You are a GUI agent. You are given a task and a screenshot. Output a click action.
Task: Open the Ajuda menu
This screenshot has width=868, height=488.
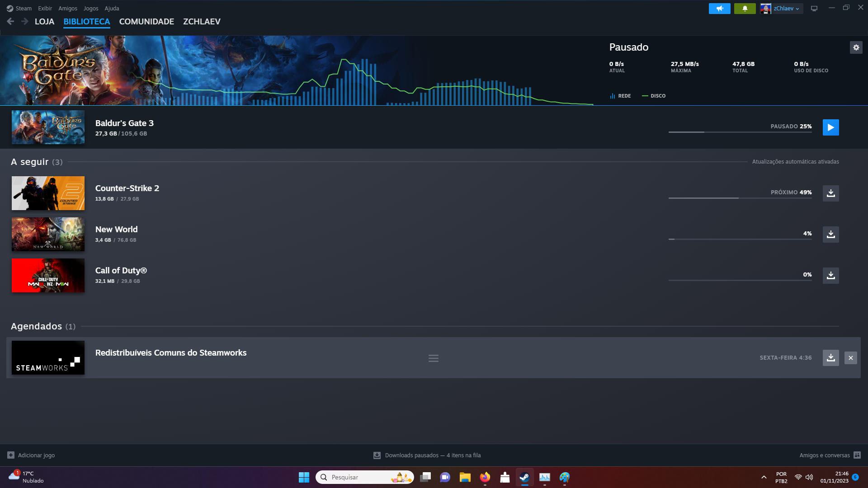pos(112,8)
